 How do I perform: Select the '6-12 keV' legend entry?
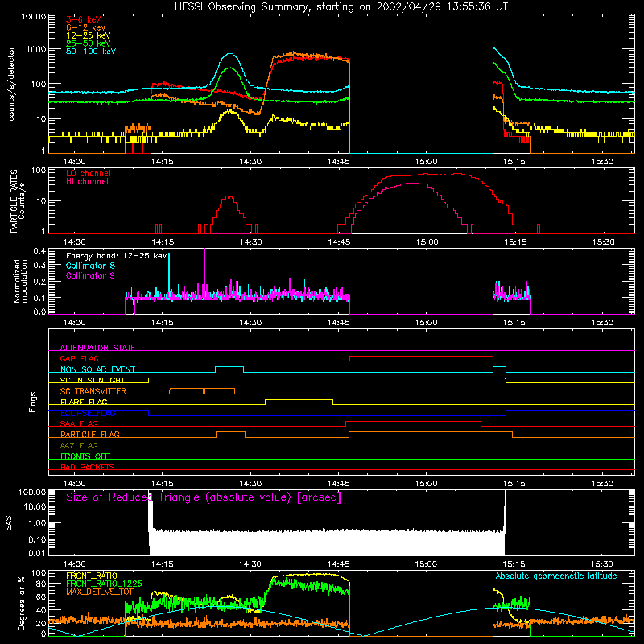(x=86, y=27)
